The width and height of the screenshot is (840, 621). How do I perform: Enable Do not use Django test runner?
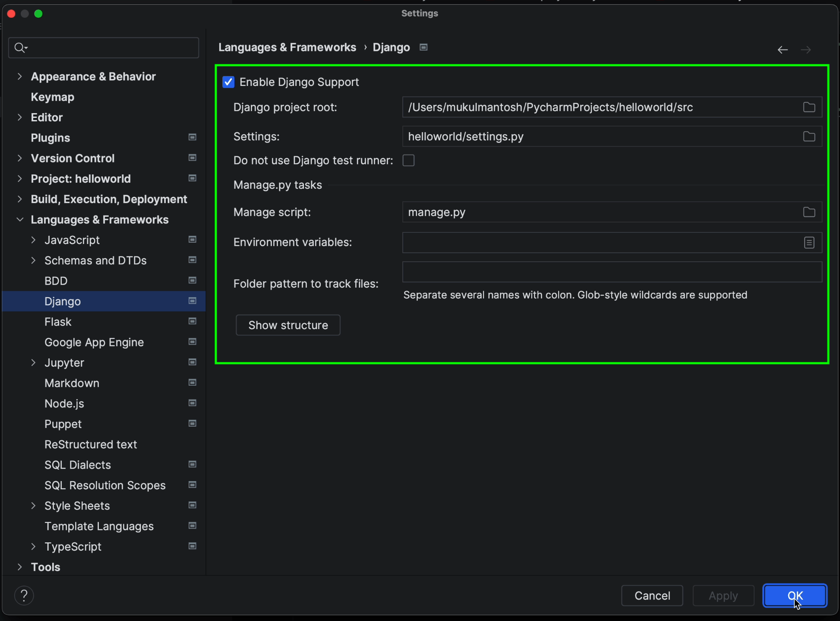[408, 160]
